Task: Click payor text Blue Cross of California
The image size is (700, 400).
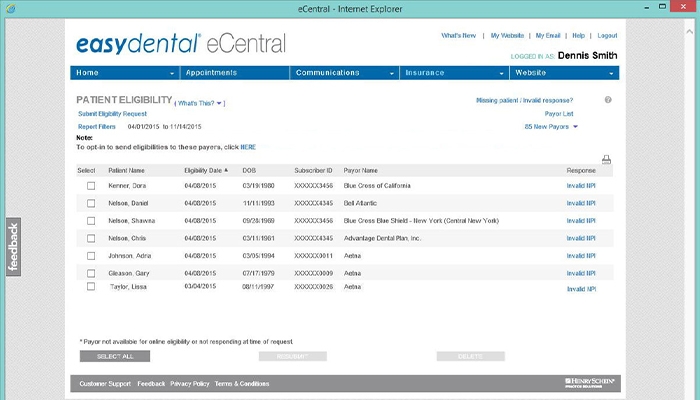Action: [377, 186]
